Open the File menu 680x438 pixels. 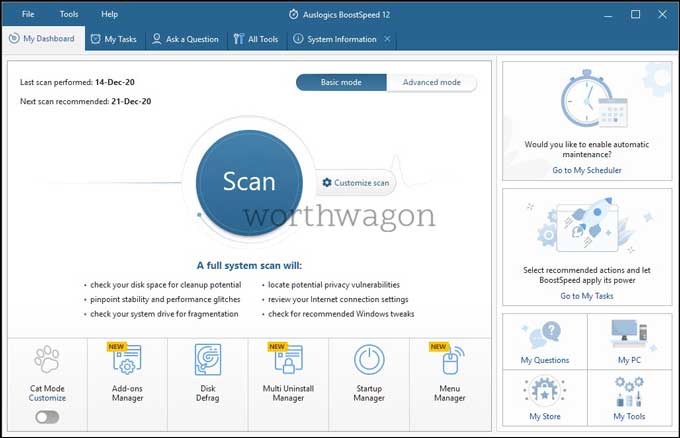point(28,14)
